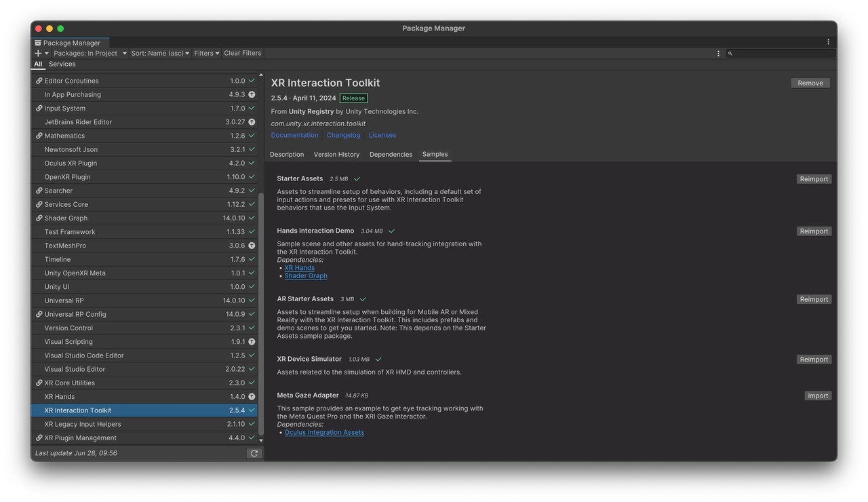Click the installed checkmark for OpenXR Plugin

pos(252,177)
